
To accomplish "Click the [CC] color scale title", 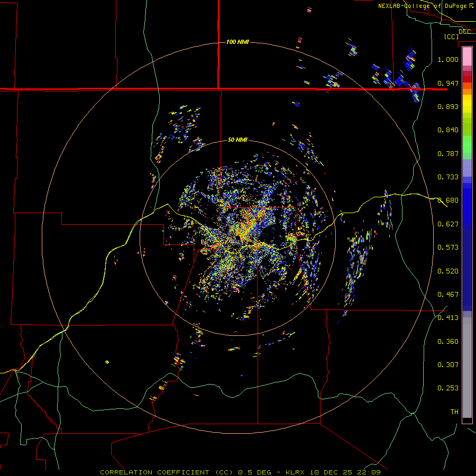I will 451,36.
